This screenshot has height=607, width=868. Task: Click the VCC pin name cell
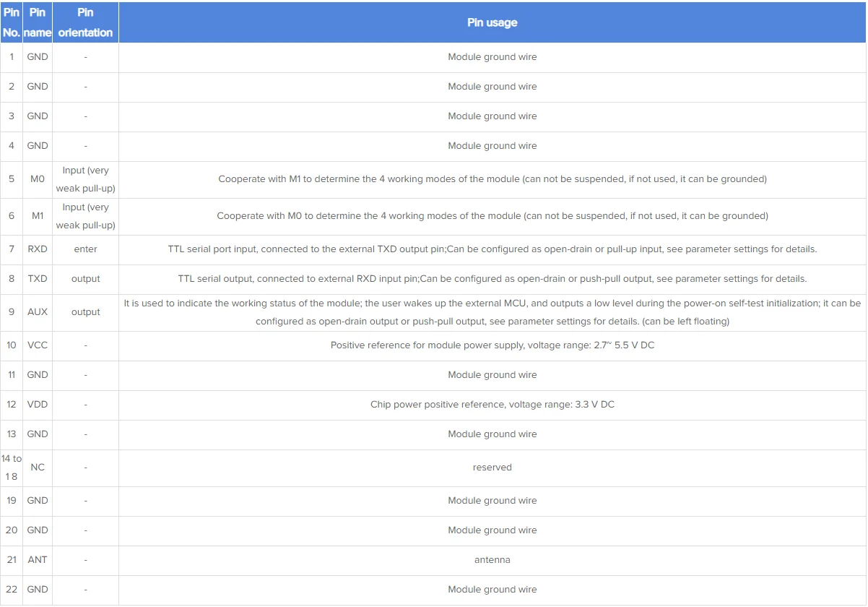click(x=38, y=345)
